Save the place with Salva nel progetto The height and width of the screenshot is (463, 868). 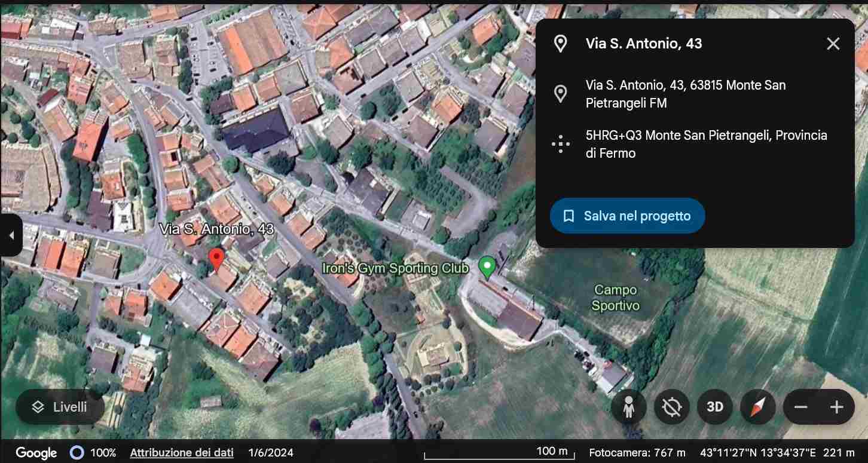point(627,216)
